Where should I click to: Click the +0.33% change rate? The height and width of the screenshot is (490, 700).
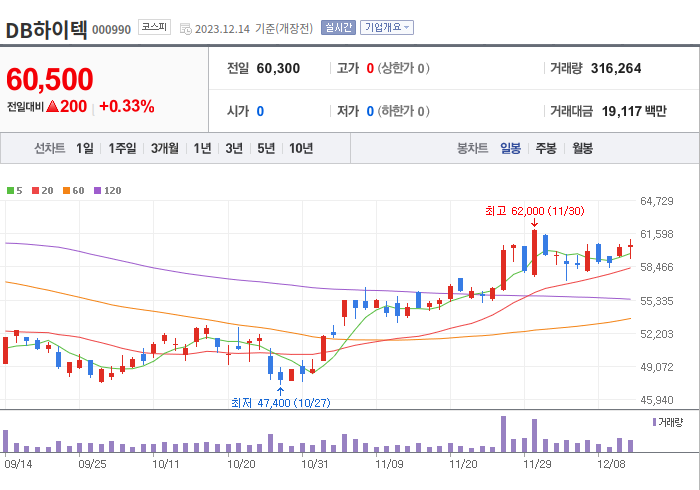[x=127, y=106]
